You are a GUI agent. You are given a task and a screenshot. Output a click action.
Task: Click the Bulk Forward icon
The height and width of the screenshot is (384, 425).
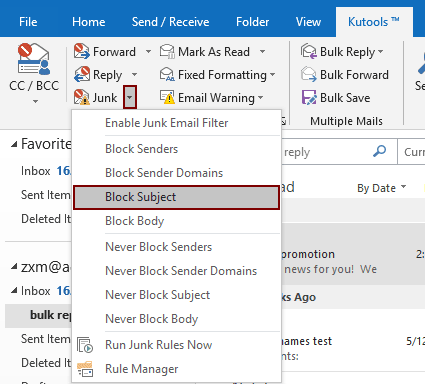pos(309,74)
